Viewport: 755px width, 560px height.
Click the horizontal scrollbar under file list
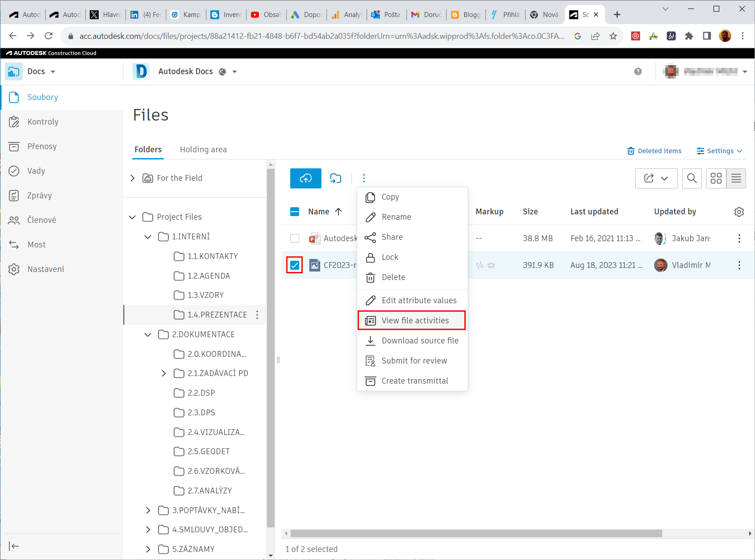coord(476,533)
